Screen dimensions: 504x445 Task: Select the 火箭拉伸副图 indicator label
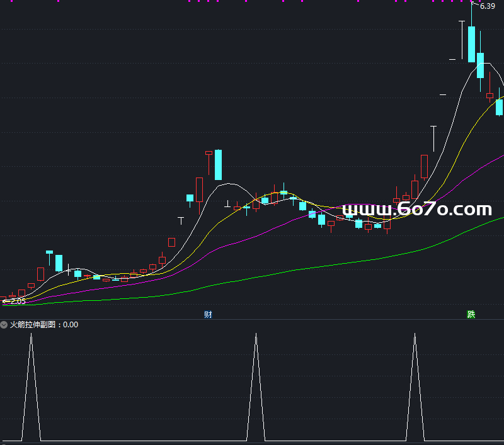click(x=33, y=325)
